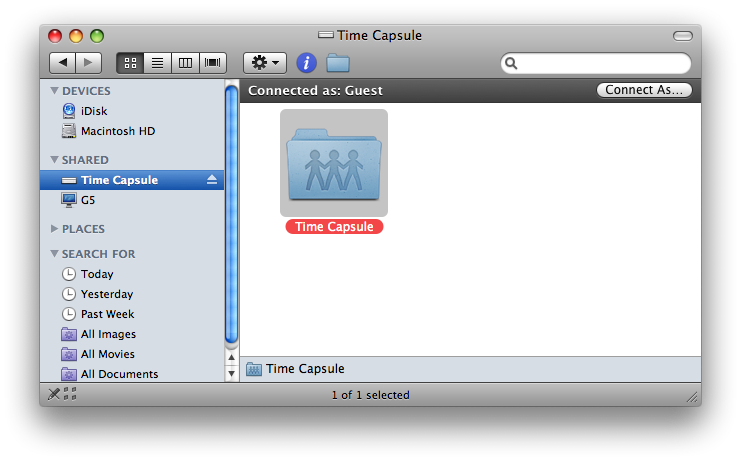Screen dimensions: 741x461
Task: Click the Time Capsule proxy icon in title bar
Action: click(x=326, y=35)
